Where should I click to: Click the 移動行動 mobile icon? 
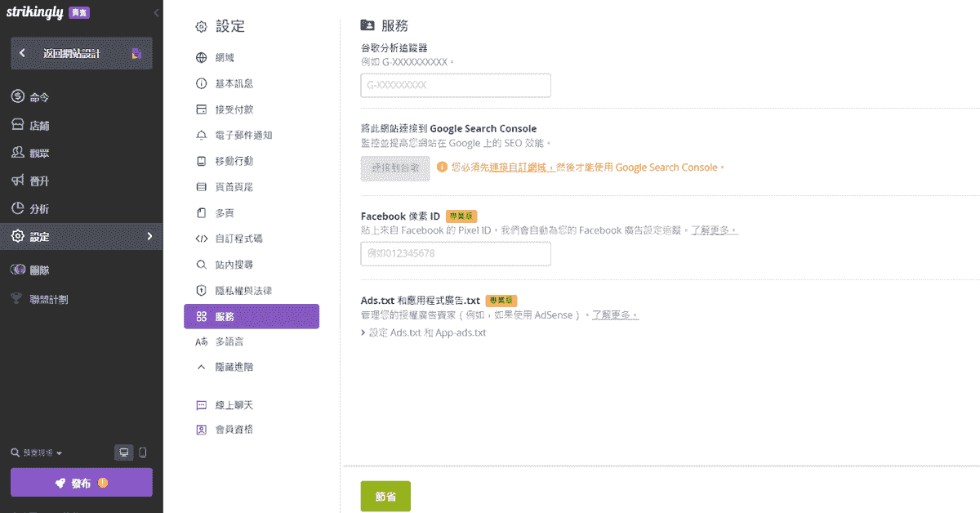tap(202, 161)
